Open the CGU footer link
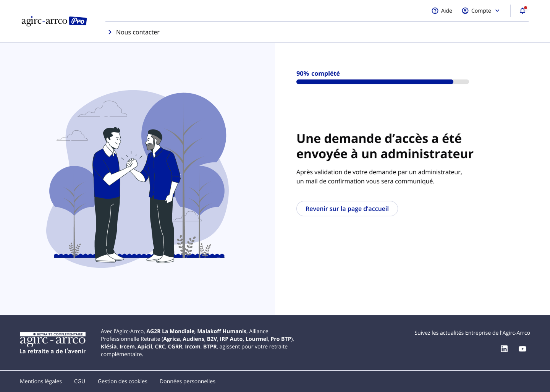 pyautogui.click(x=79, y=381)
